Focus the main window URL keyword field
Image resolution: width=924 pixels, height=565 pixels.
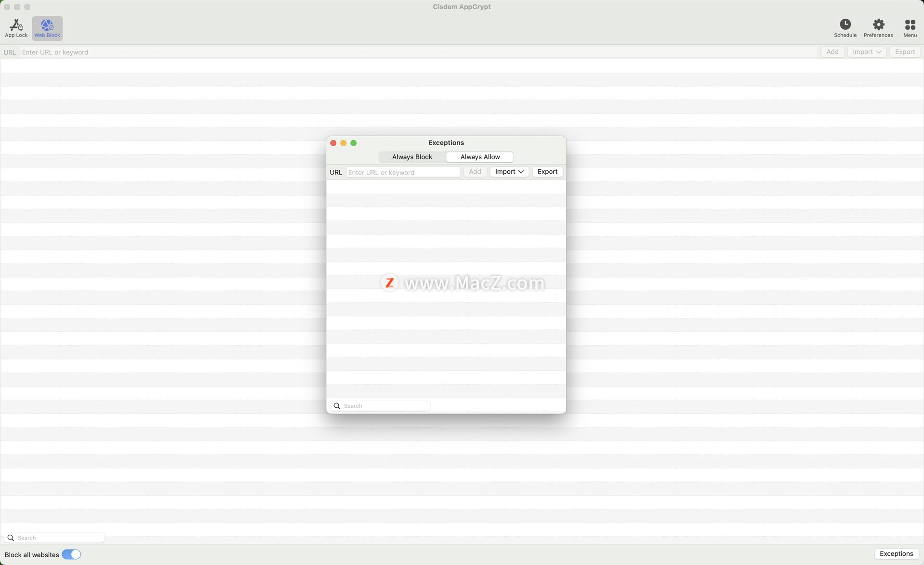[418, 52]
